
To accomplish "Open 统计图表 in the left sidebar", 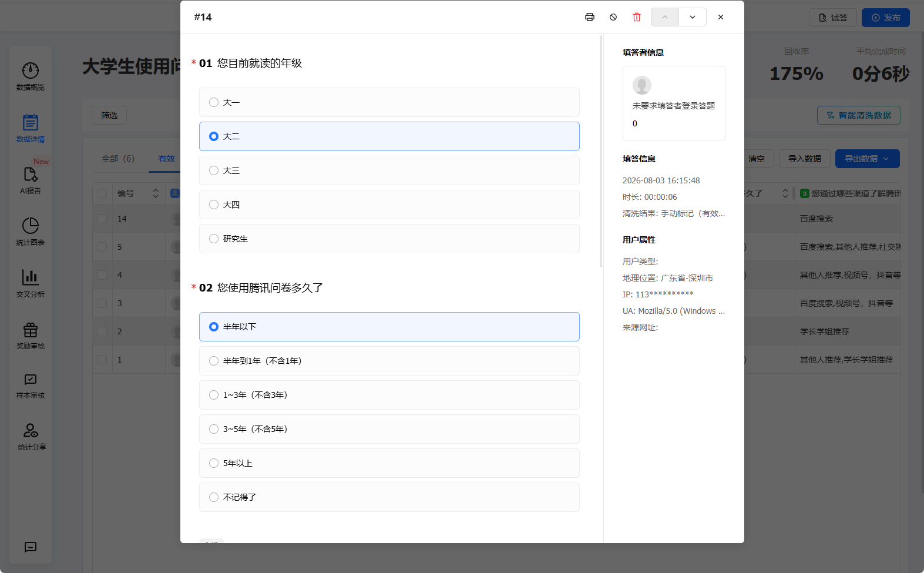I will 31,232.
